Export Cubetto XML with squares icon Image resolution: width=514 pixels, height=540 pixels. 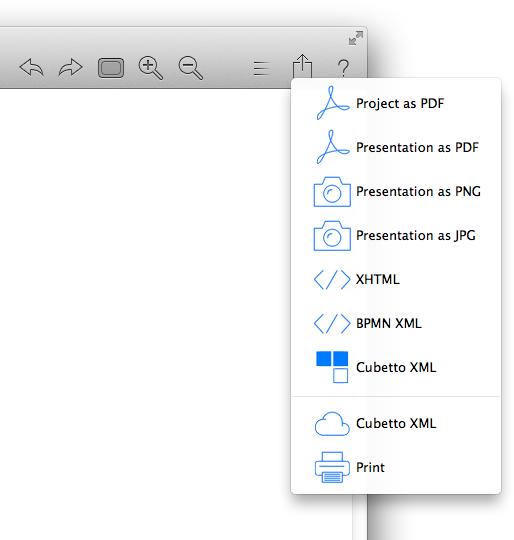[x=396, y=367]
